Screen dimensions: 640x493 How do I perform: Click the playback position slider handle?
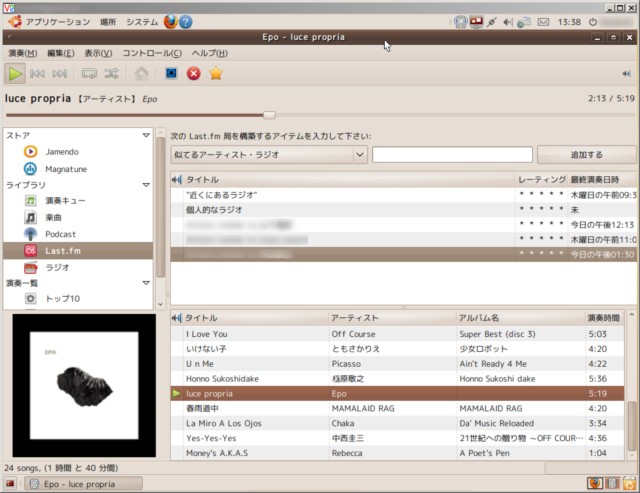(x=269, y=115)
